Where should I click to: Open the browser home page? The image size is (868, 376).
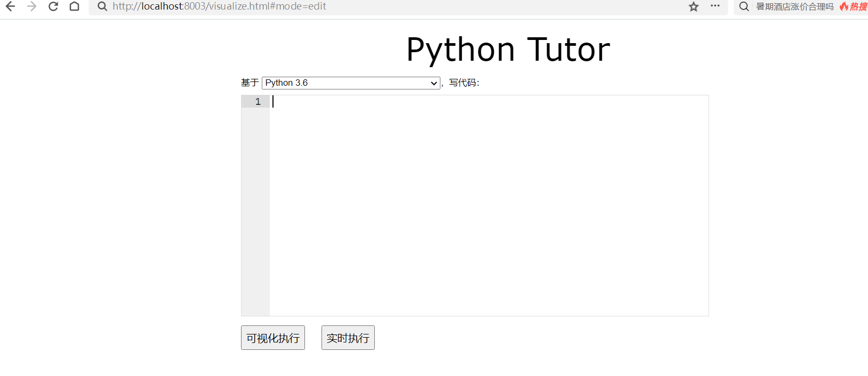(75, 6)
